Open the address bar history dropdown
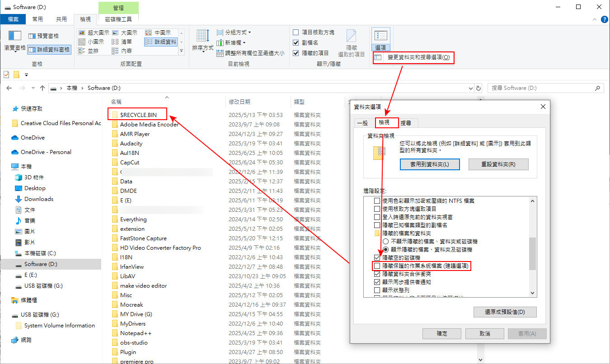 tap(471, 88)
